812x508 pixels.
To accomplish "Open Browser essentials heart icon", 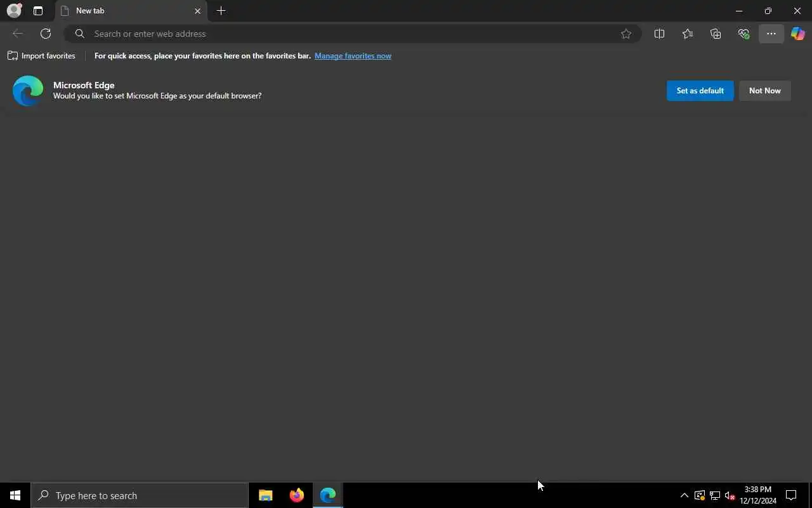I will click(x=743, y=34).
